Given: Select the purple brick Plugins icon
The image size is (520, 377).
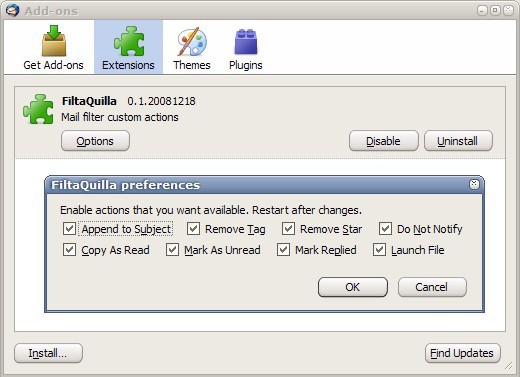Looking at the screenshot, I should coord(246,42).
